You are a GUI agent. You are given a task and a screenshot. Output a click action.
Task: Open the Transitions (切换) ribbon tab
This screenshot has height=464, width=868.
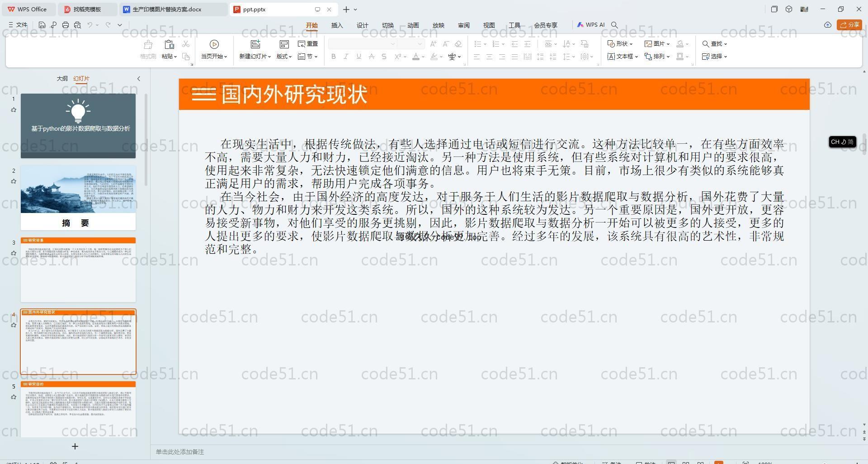point(387,25)
